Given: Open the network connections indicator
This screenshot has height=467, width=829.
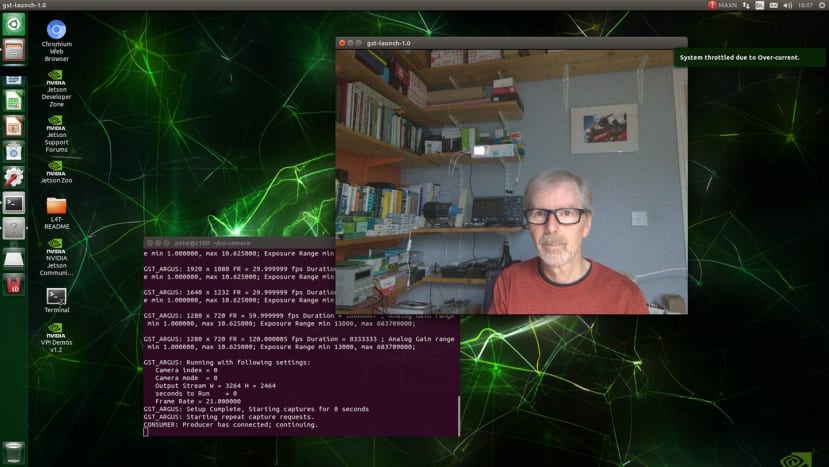Looking at the screenshot, I should click(746, 5).
